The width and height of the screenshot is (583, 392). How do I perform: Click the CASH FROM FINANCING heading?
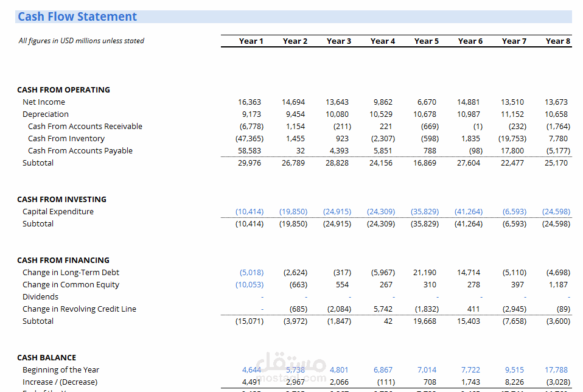click(x=63, y=261)
